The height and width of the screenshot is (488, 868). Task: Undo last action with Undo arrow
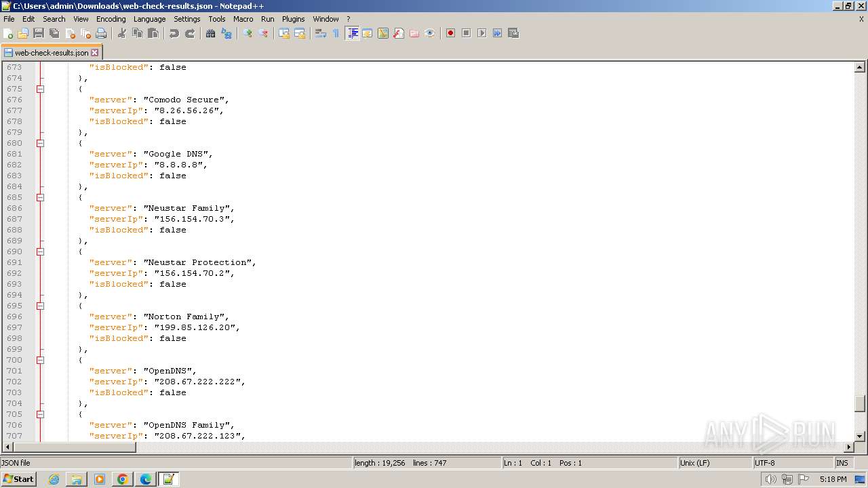[174, 33]
